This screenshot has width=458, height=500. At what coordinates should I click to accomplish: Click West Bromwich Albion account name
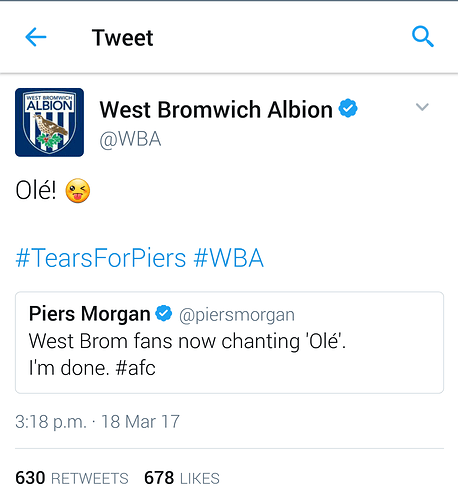(216, 109)
